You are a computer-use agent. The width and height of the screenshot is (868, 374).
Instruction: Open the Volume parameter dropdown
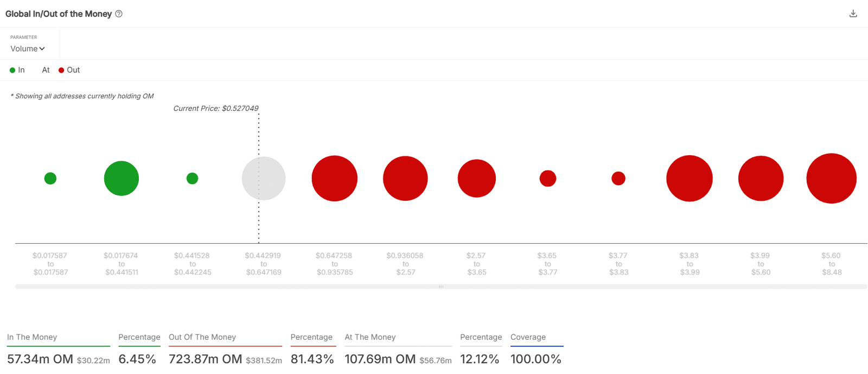coord(28,49)
